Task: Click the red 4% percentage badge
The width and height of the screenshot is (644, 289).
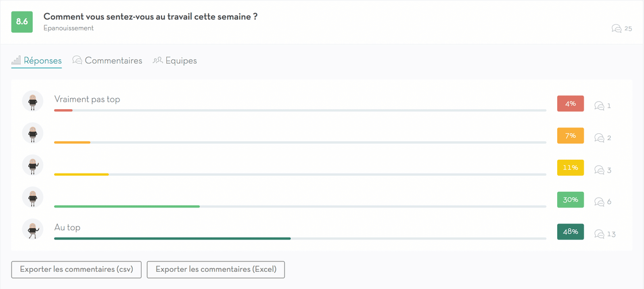Action: pos(570,104)
